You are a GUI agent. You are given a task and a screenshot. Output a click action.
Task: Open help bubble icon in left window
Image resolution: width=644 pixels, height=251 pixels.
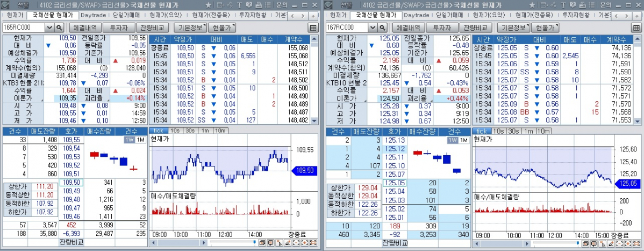249,5
